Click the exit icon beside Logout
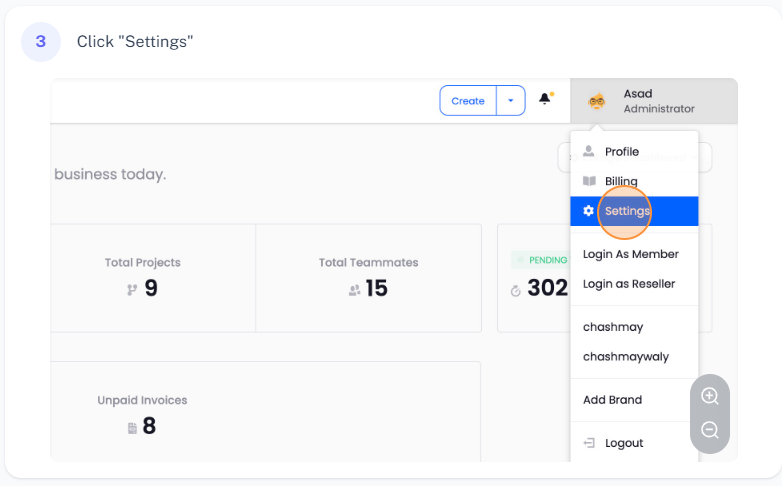The image size is (782, 486). [x=589, y=443]
